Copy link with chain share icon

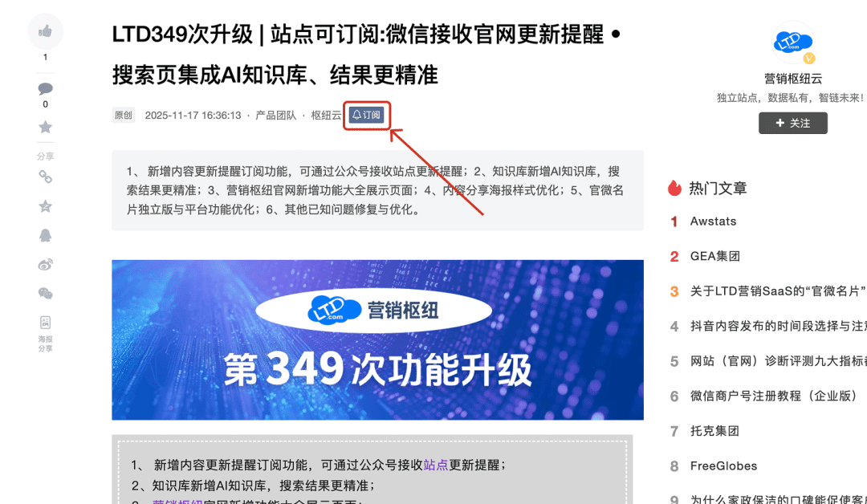[45, 177]
